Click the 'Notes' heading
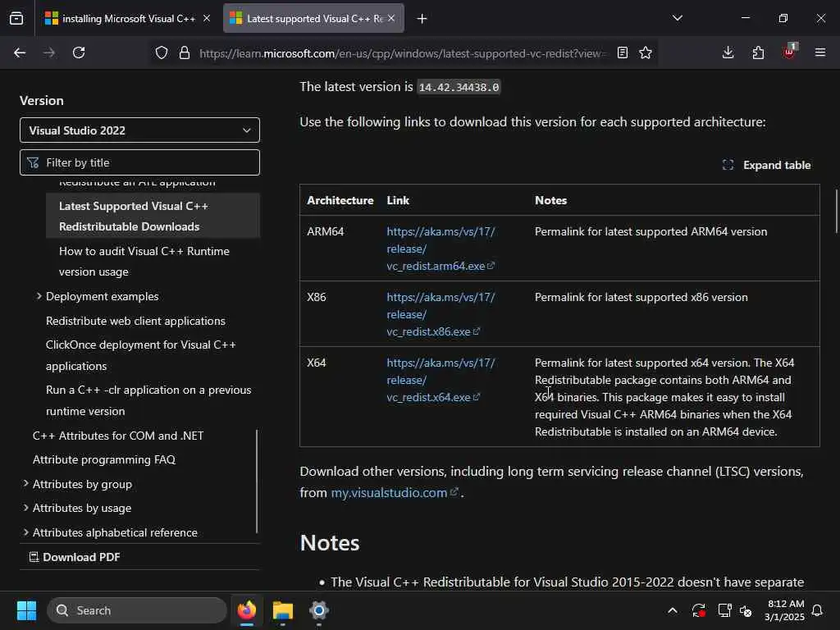 click(x=330, y=543)
